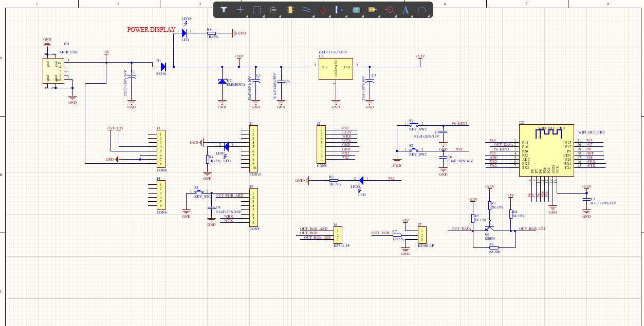
Task: Click the PJ1 designator
Action: click(66, 44)
